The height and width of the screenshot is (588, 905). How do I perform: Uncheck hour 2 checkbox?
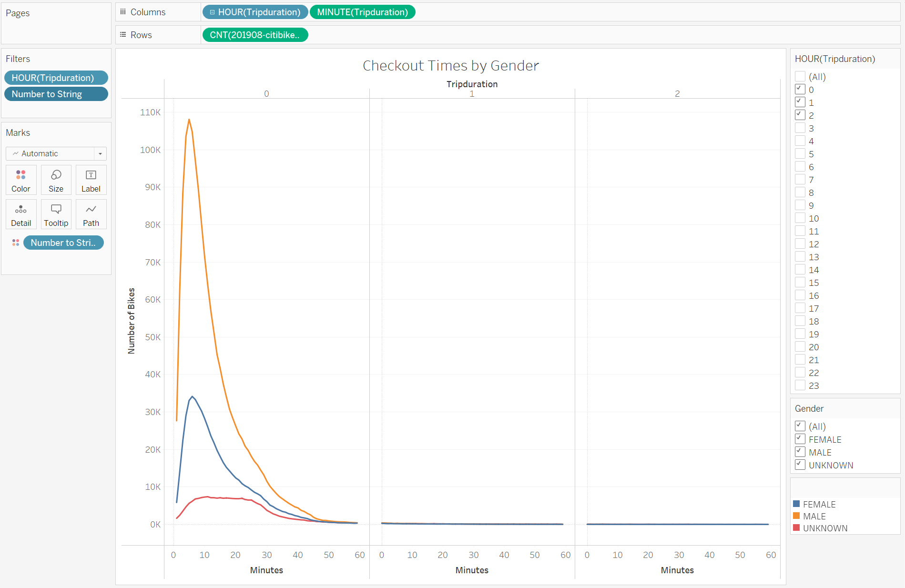[x=800, y=115]
